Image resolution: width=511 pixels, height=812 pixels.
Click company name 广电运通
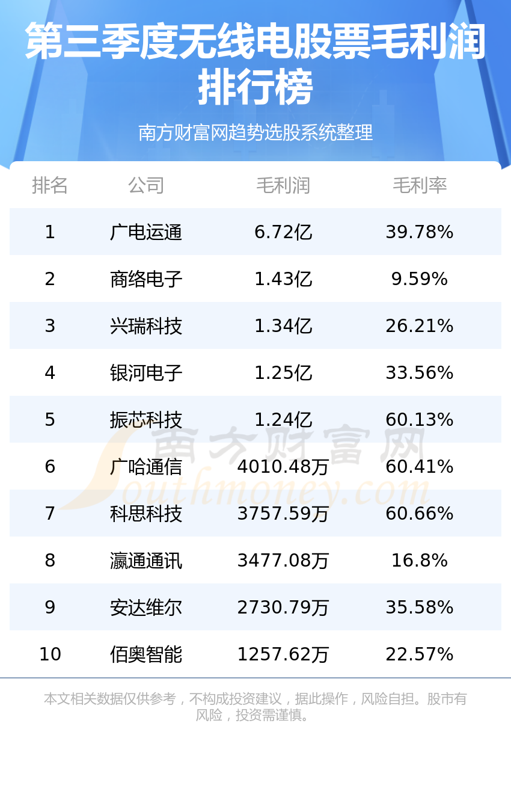[x=146, y=232]
